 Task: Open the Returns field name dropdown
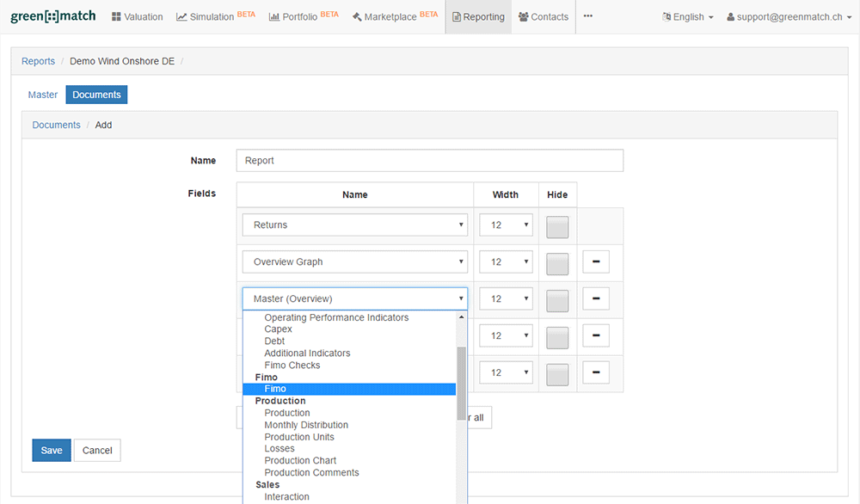point(354,225)
